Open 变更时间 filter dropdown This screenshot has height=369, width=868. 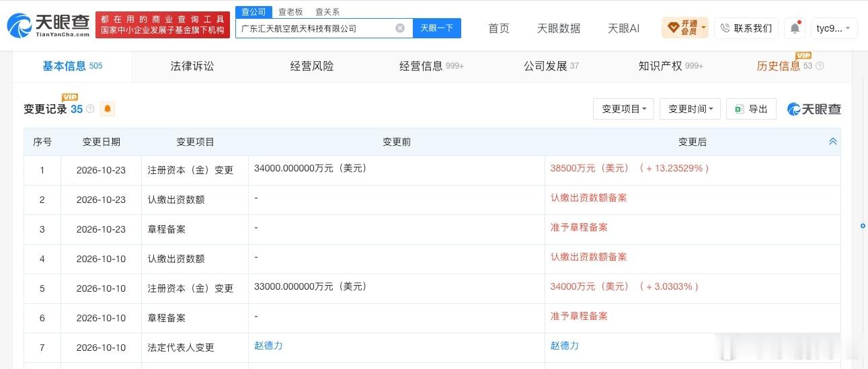[690, 109]
